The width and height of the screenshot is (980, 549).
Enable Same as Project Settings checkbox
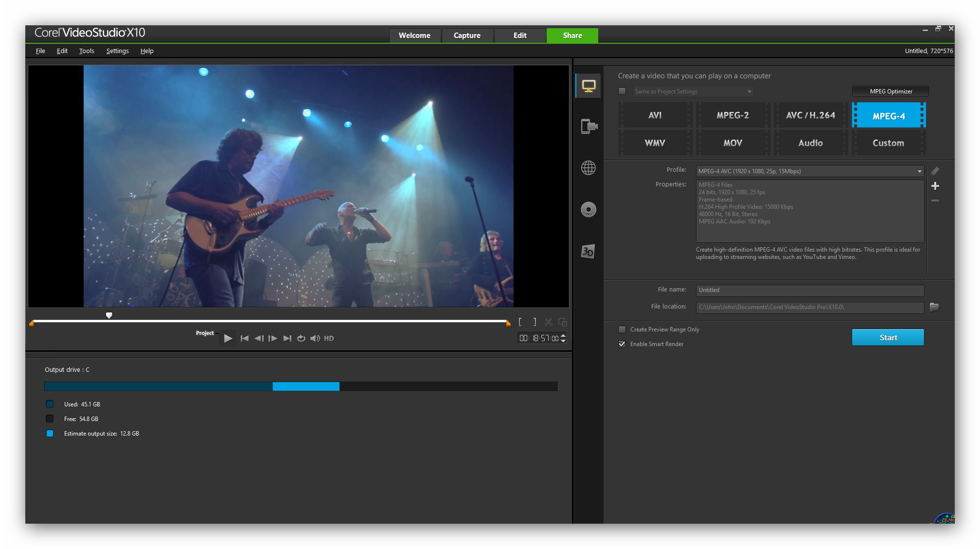[622, 91]
